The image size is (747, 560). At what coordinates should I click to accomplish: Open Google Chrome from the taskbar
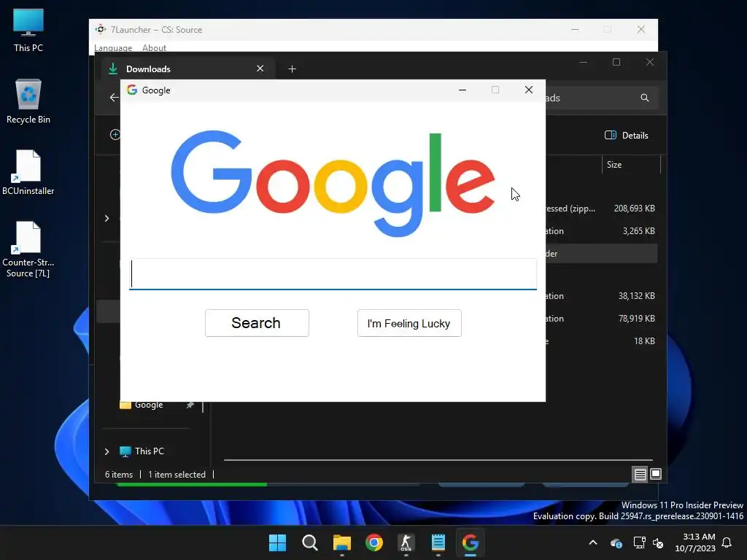tap(374, 542)
